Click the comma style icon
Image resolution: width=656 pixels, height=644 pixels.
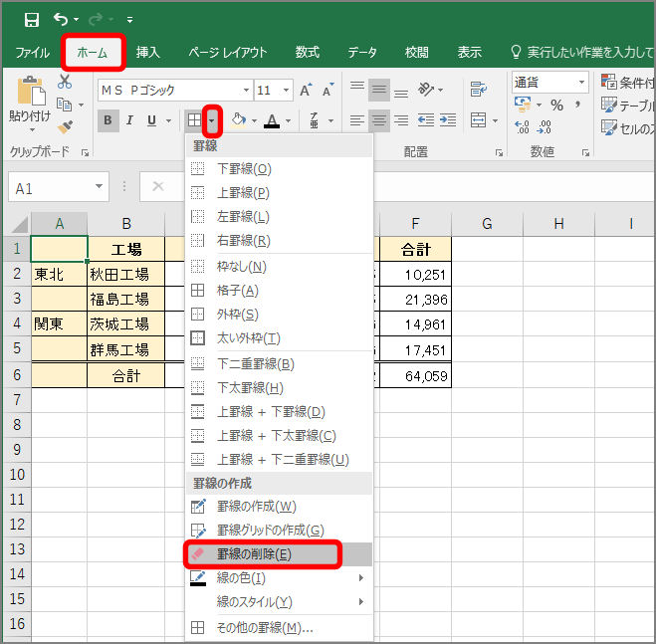pos(577,105)
